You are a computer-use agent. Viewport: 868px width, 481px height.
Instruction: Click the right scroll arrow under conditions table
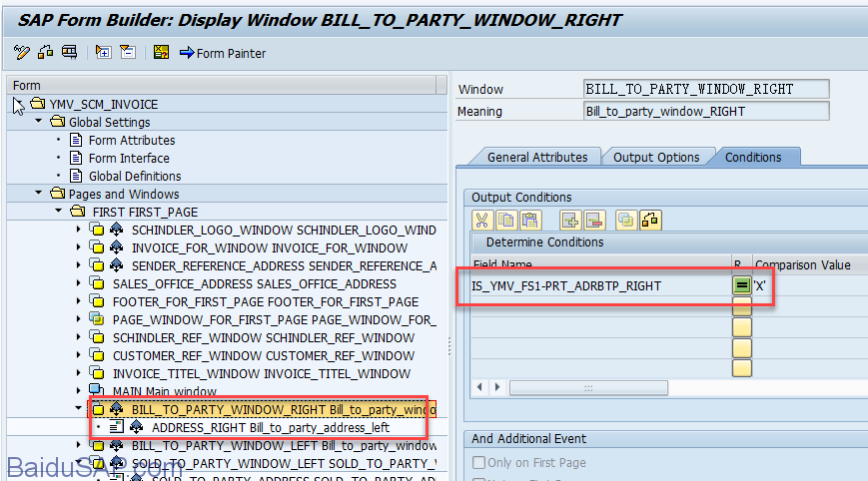(x=497, y=387)
